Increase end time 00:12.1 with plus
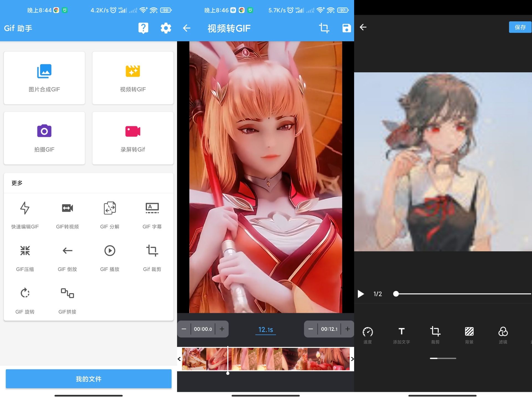Screen dimensions: 532x399 coord(347,329)
